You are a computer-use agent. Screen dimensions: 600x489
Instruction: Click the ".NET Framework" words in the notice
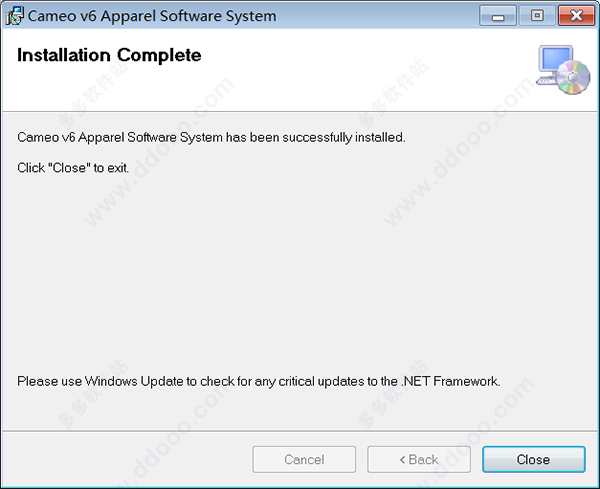pyautogui.click(x=450, y=381)
